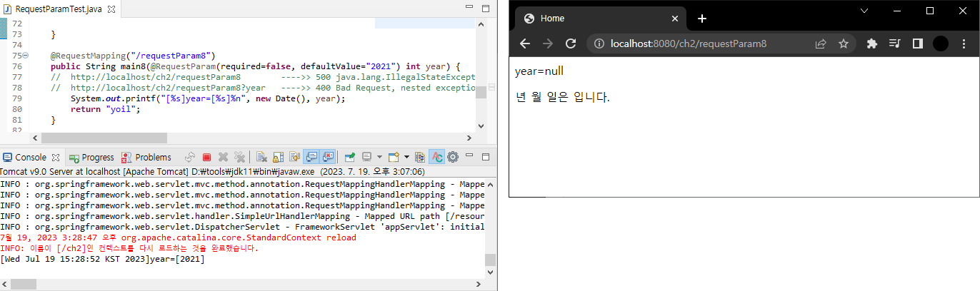980x291 pixels.
Task: Click the editor horizontal scrollbar right arrow
Action: 469,138
